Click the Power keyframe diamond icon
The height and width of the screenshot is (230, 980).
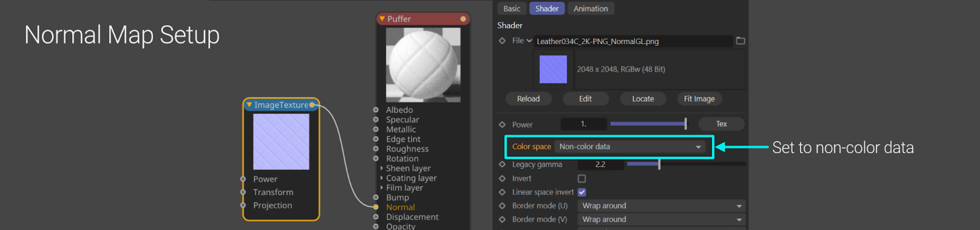coord(502,125)
